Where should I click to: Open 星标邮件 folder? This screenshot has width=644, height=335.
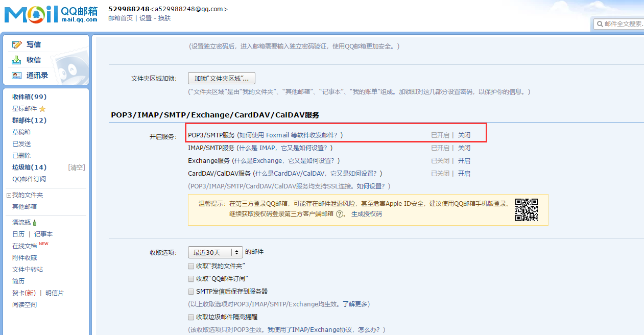click(x=25, y=109)
